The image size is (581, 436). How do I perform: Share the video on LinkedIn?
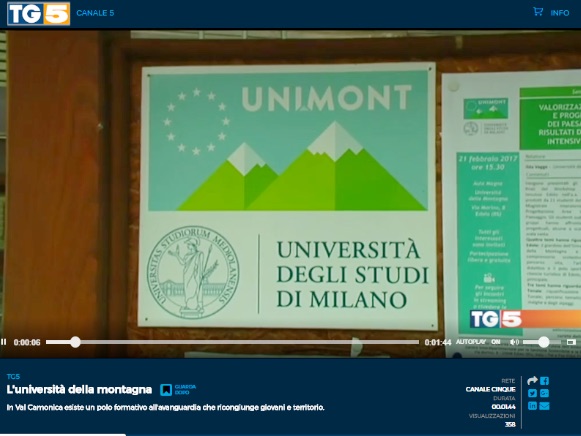tap(532, 406)
